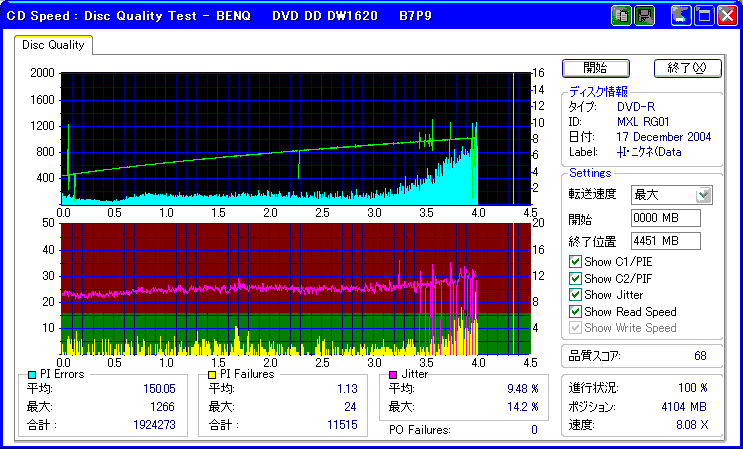Image resolution: width=743 pixels, height=449 pixels.
Task: Click the yellow PI Failures color swatch
Action: point(212,375)
